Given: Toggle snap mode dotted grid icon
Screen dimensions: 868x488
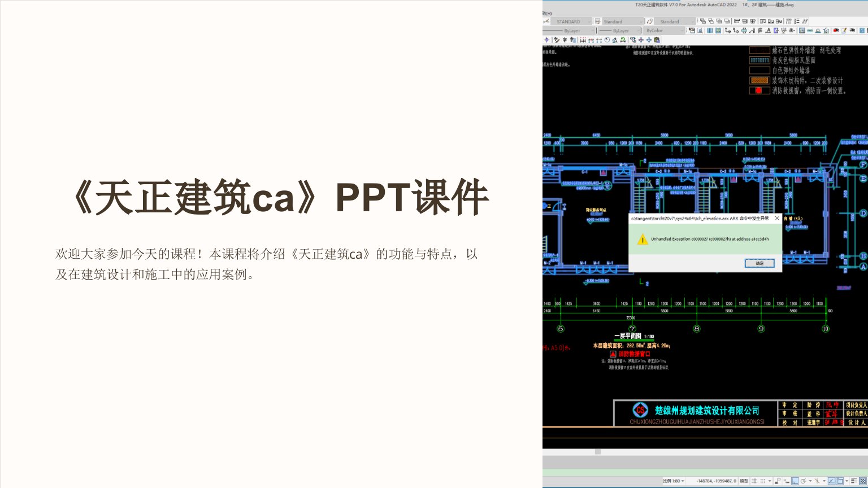Looking at the screenshot, I should coord(763,481).
